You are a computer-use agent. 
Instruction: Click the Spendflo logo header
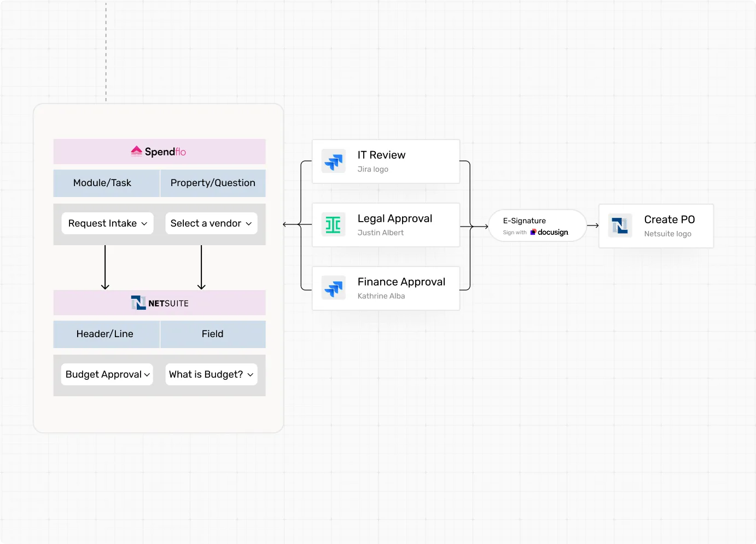point(159,152)
